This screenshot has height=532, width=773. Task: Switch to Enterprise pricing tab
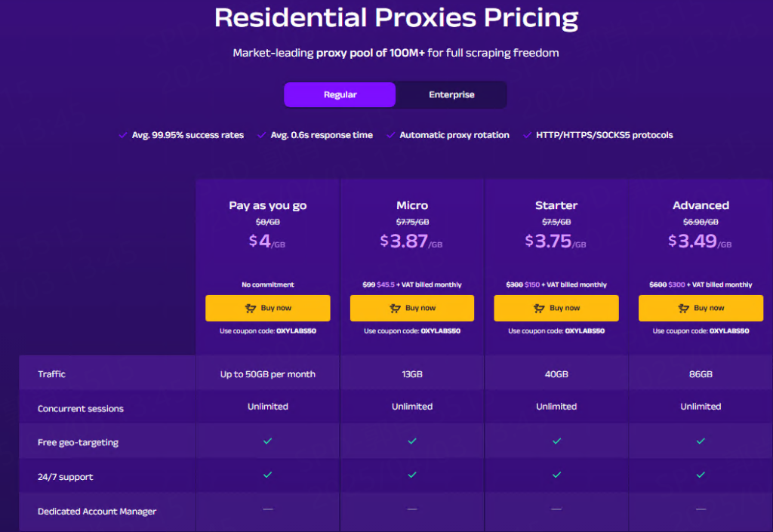click(451, 95)
